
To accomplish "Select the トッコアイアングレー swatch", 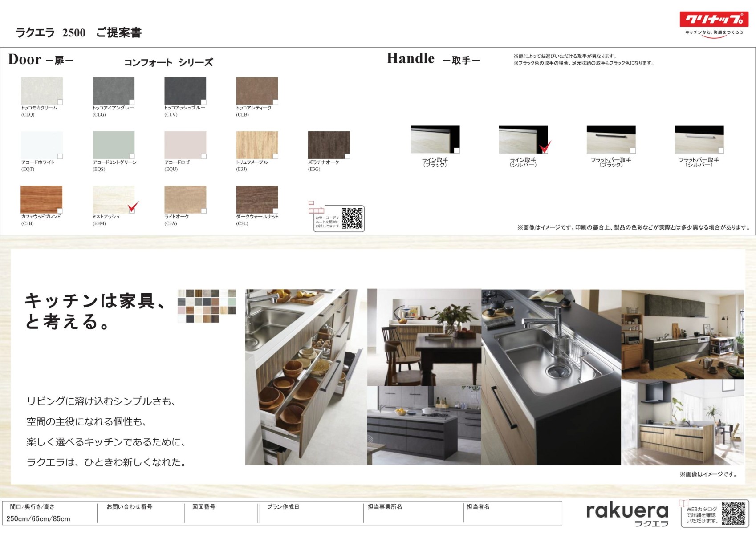I will [x=114, y=91].
